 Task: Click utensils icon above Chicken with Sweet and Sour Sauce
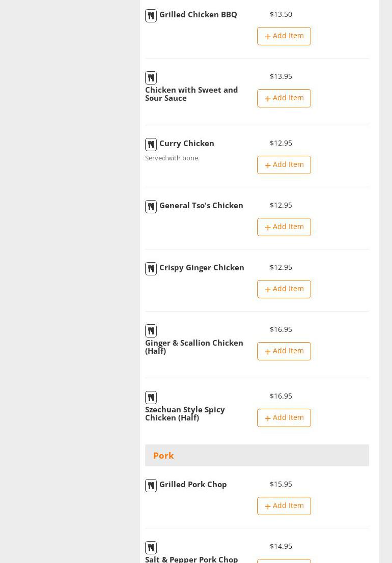pos(151,78)
